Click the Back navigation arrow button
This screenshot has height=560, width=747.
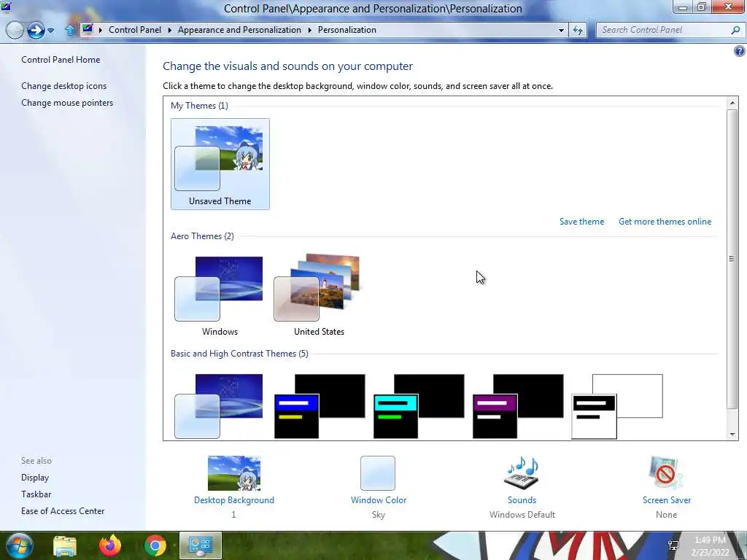15,30
